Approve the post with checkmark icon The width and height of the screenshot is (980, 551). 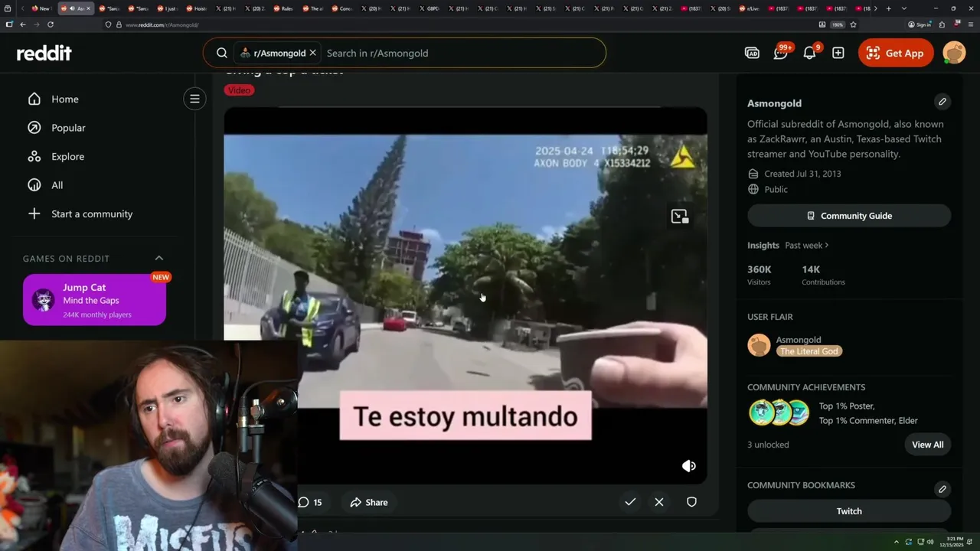[x=630, y=502]
